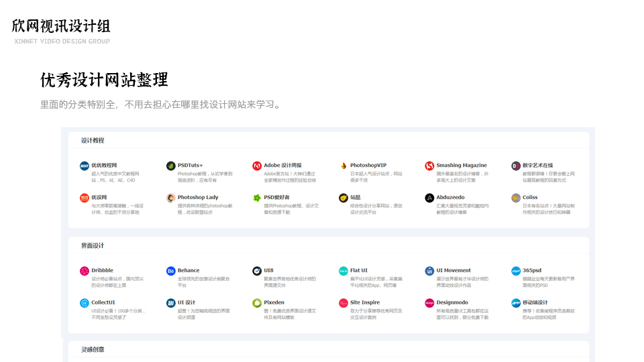Open the PhotoshopVIP link
The image size is (644, 362).
click(x=368, y=165)
